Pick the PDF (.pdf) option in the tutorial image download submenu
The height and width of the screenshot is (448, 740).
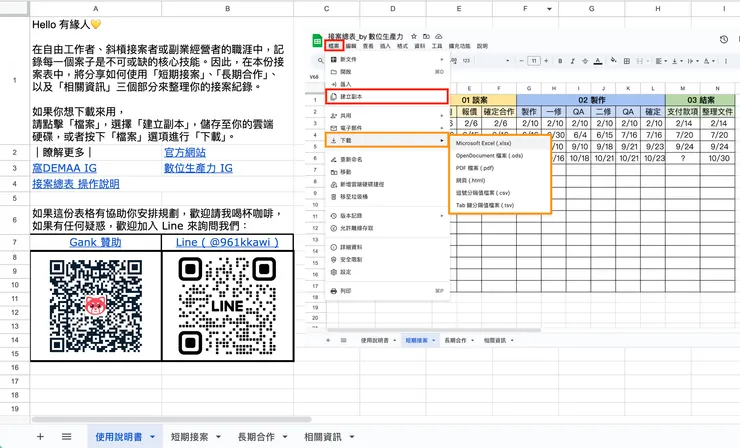(500, 168)
